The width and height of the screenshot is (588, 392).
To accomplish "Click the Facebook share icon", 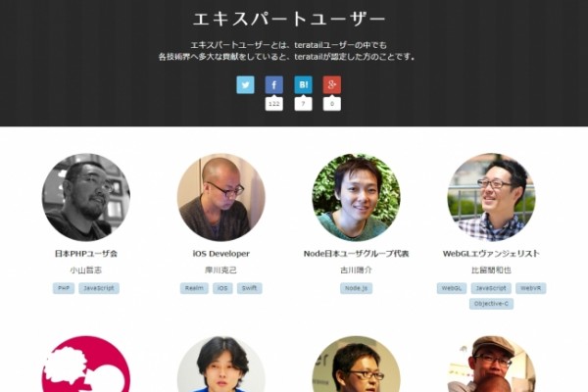I will (x=274, y=85).
